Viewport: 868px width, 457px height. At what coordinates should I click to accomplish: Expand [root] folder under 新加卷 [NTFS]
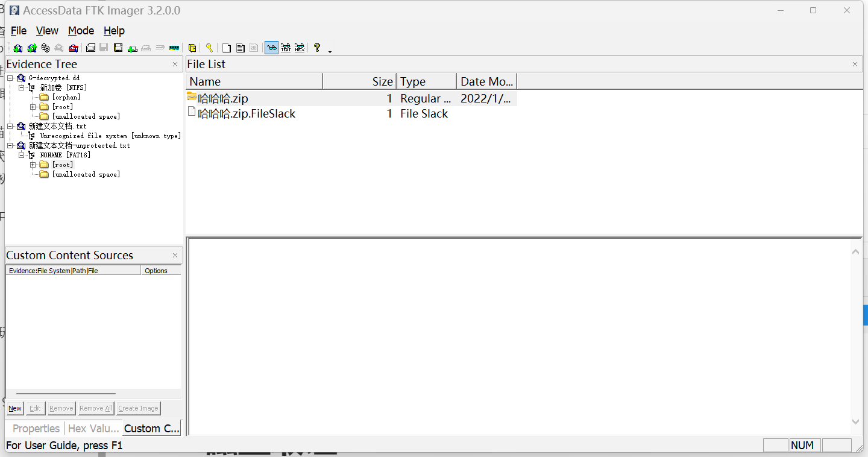click(33, 107)
